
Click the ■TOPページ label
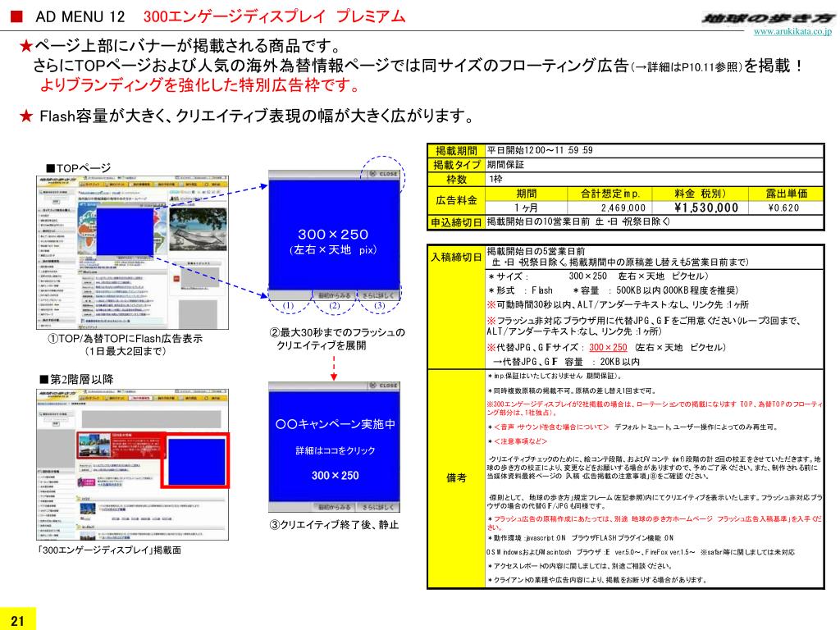[78, 168]
